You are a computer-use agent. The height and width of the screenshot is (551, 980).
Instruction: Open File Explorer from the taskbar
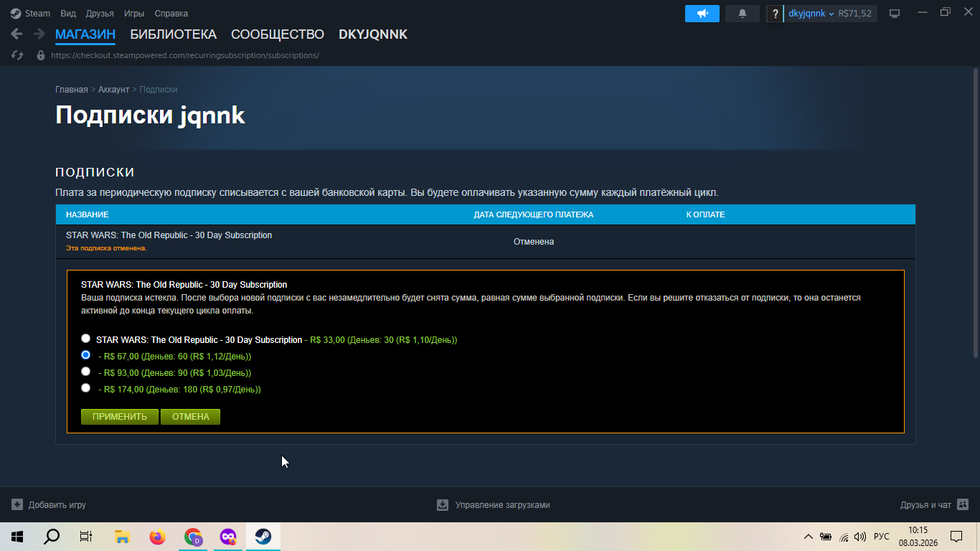tap(122, 537)
